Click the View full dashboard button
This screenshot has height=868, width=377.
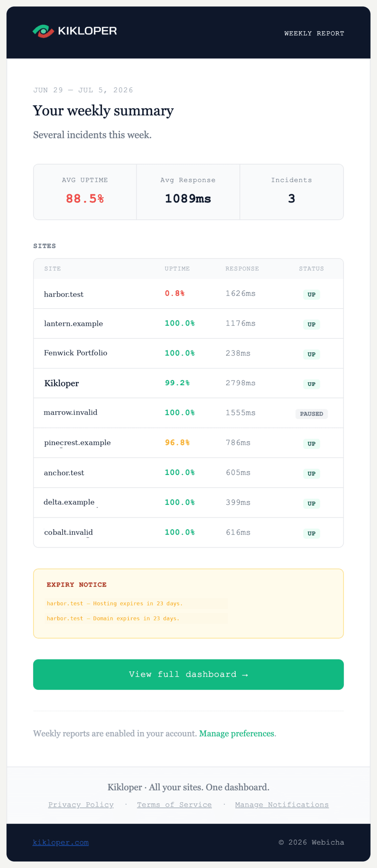tap(188, 674)
